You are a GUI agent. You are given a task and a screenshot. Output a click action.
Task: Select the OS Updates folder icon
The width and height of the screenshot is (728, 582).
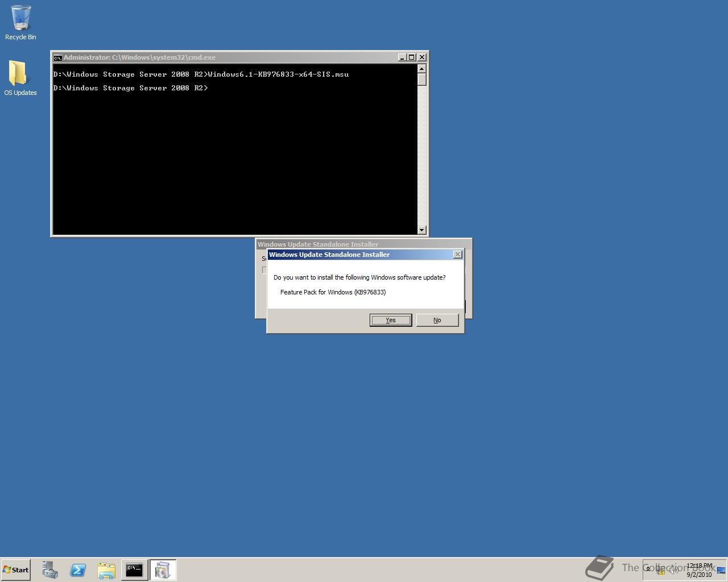pyautogui.click(x=20, y=78)
